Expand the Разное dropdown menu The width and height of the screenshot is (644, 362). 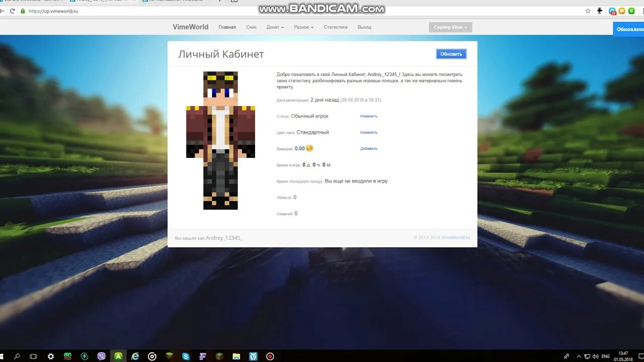(304, 27)
